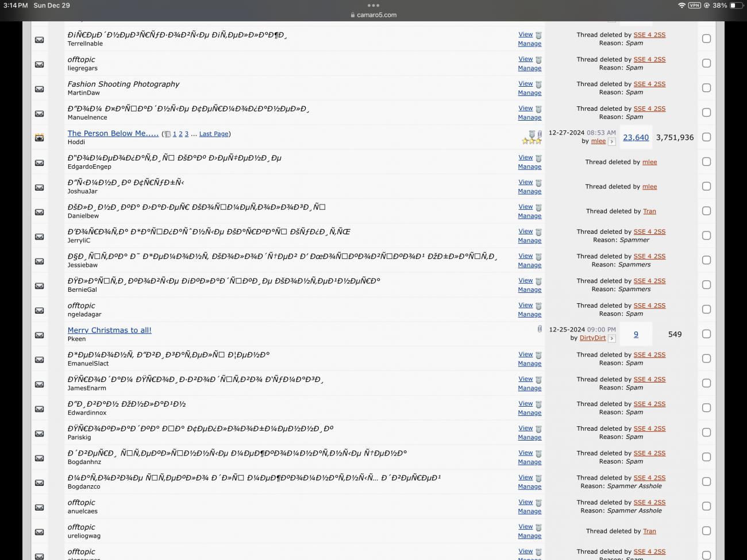
Task: Click the trash icon in the TerrellNable row
Action: click(x=538, y=36)
